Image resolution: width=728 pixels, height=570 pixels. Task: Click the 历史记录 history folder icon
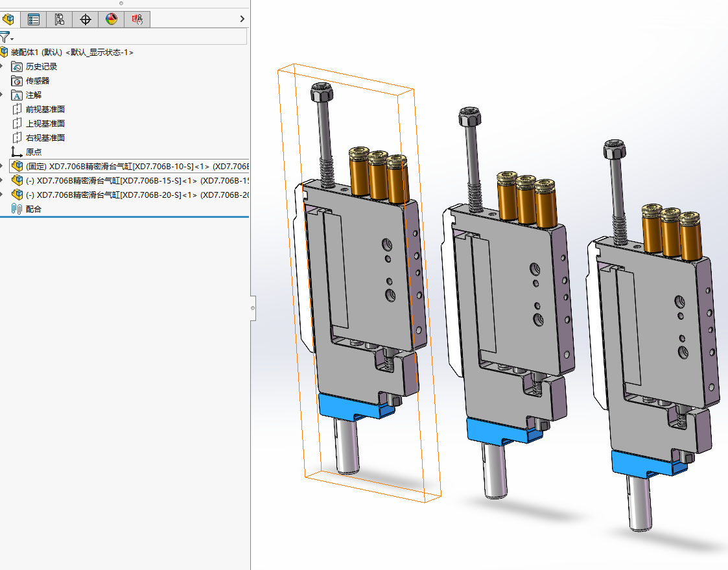point(17,66)
